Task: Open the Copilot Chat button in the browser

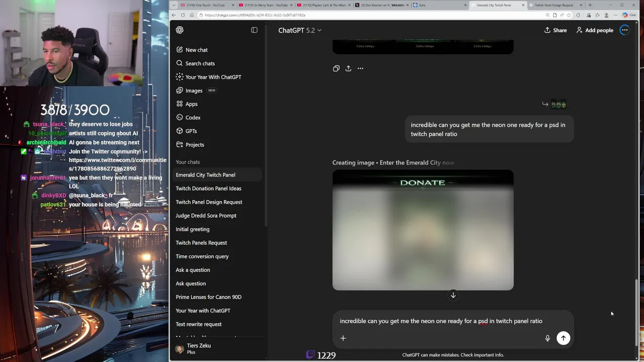Action: [629, 15]
